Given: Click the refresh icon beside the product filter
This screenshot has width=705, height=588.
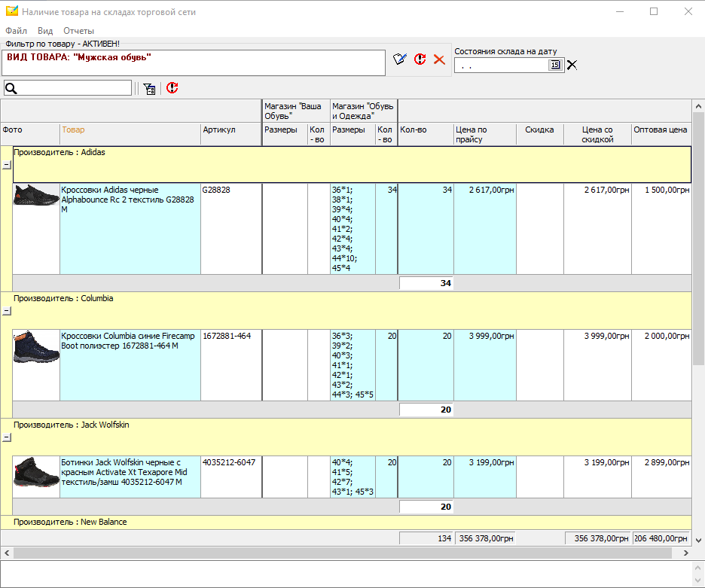Looking at the screenshot, I should [420, 59].
